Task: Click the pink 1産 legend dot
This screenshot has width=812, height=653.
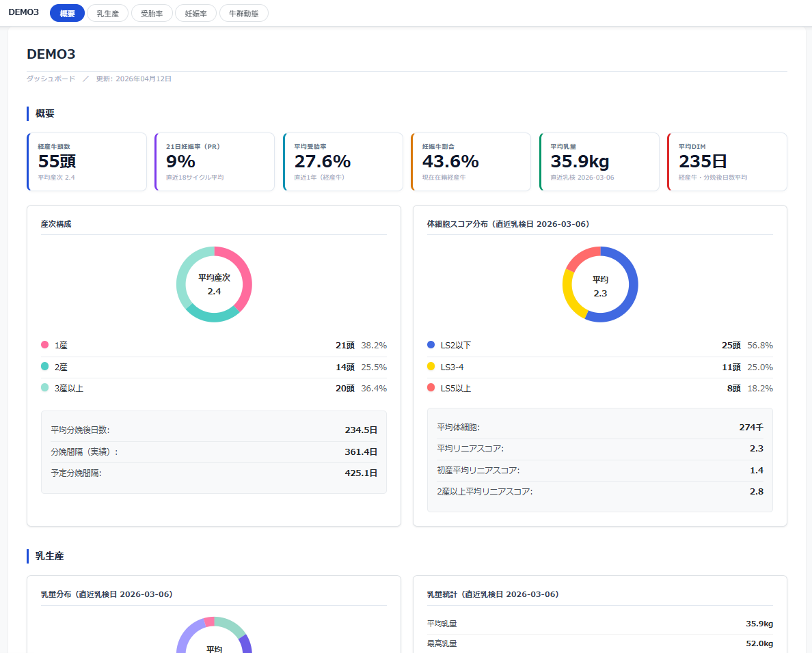Action: click(x=44, y=345)
